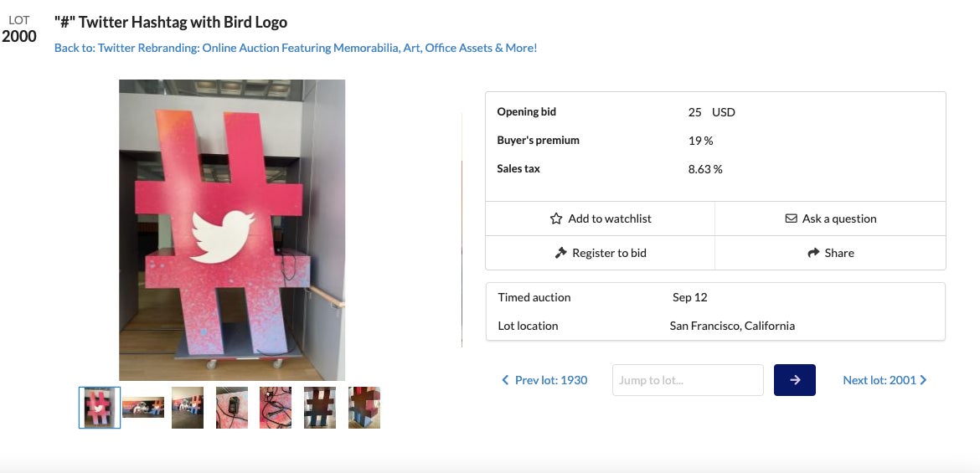Image resolution: width=980 pixels, height=473 pixels.
Task: Click the Add to watchlist button
Action: click(x=601, y=219)
